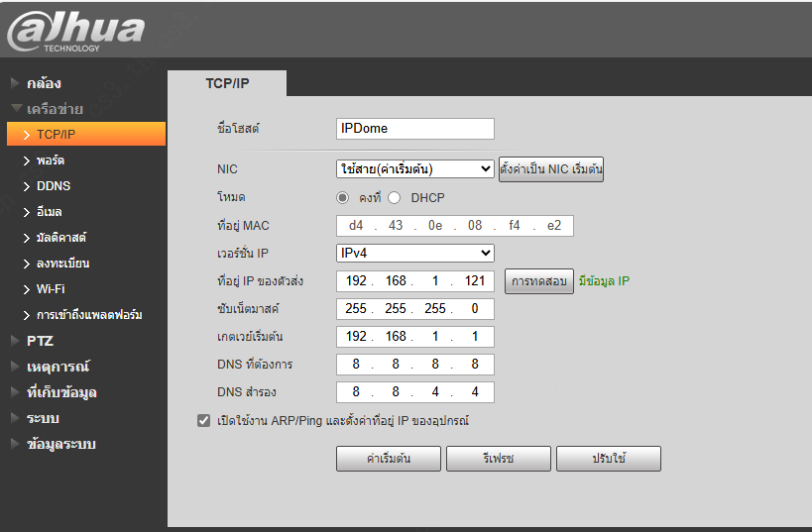The width and height of the screenshot is (812, 532).
Task: Click the รีเฟรช refresh button
Action: 498,459
